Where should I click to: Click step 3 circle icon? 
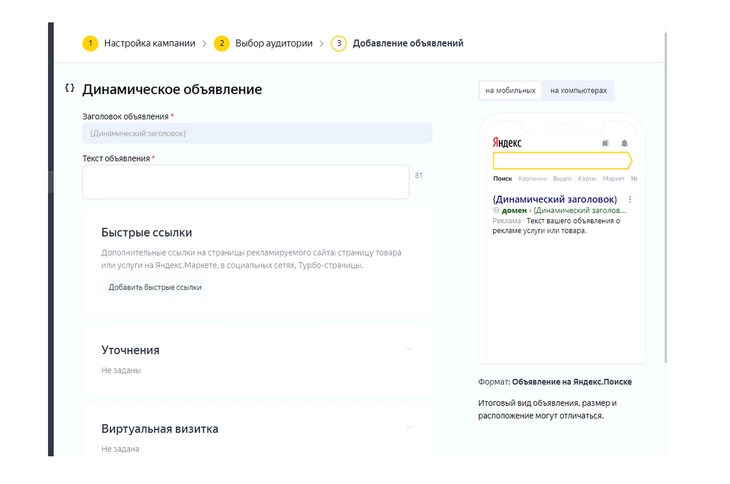[338, 43]
